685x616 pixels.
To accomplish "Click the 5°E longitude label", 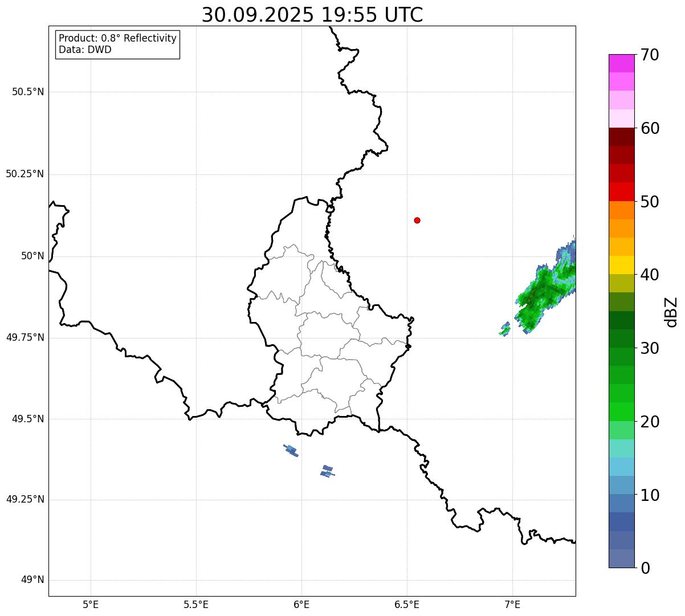I will click(91, 604).
